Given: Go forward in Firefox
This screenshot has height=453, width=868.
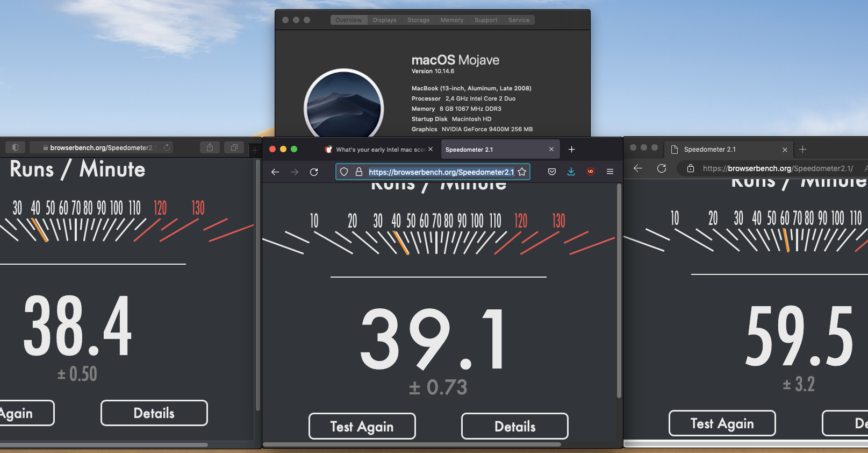Looking at the screenshot, I should click(295, 172).
